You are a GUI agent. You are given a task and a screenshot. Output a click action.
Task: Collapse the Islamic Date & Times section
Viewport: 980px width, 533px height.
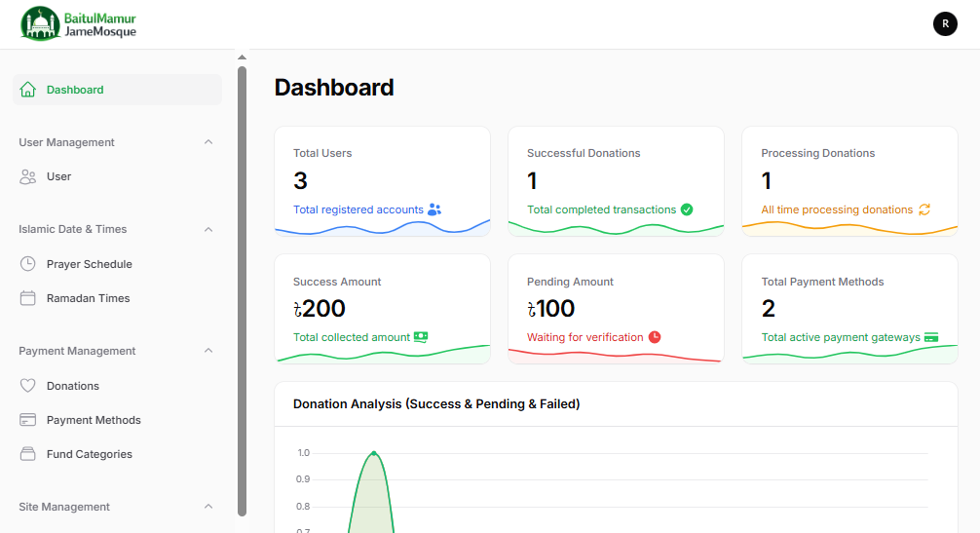pos(208,229)
